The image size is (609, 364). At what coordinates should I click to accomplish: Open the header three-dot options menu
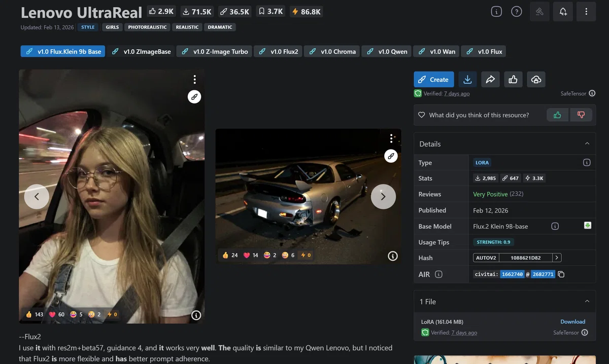pyautogui.click(x=586, y=12)
